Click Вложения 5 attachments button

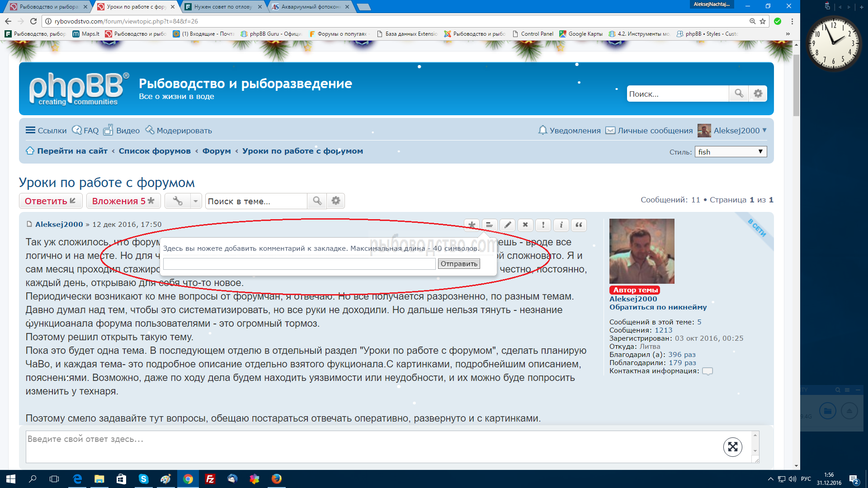tap(123, 201)
